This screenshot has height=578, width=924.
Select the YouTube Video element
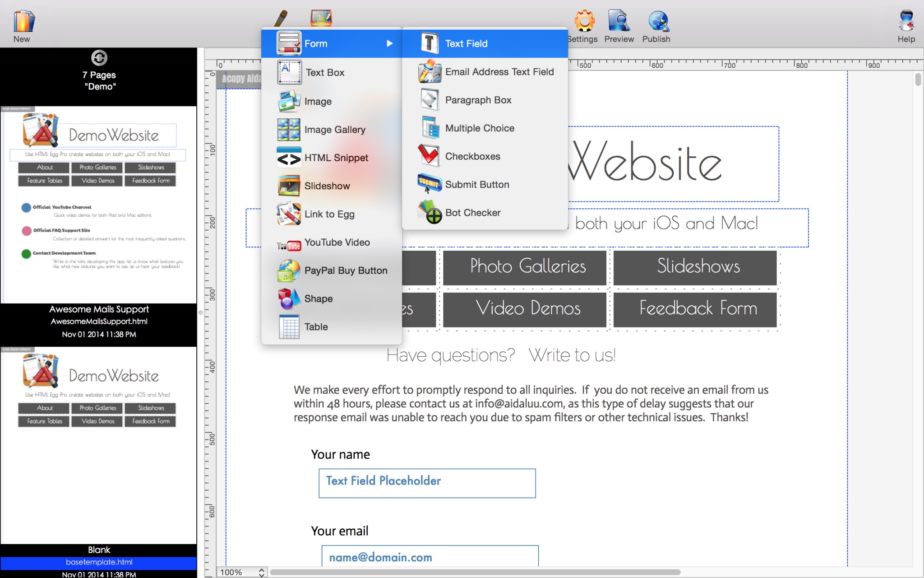coord(337,242)
